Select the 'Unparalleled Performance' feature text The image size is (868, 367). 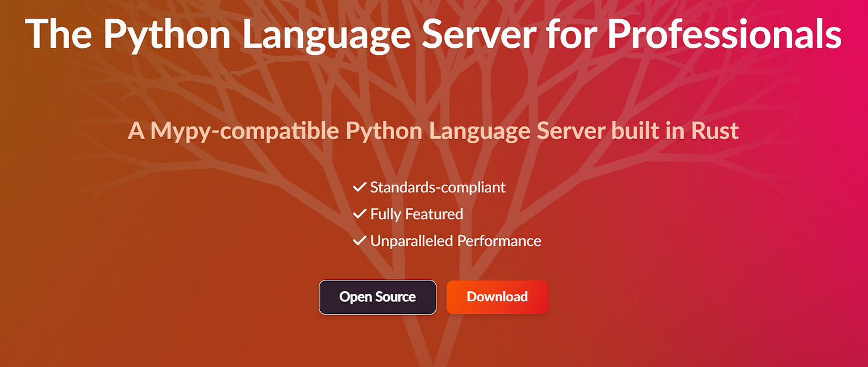(x=455, y=241)
